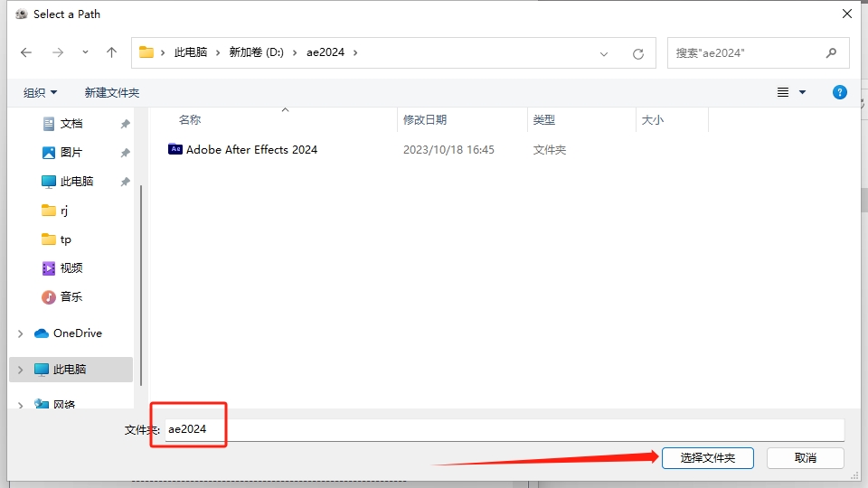The image size is (868, 488).
Task: Select ae2024 in address breadcrumb
Action: point(325,52)
